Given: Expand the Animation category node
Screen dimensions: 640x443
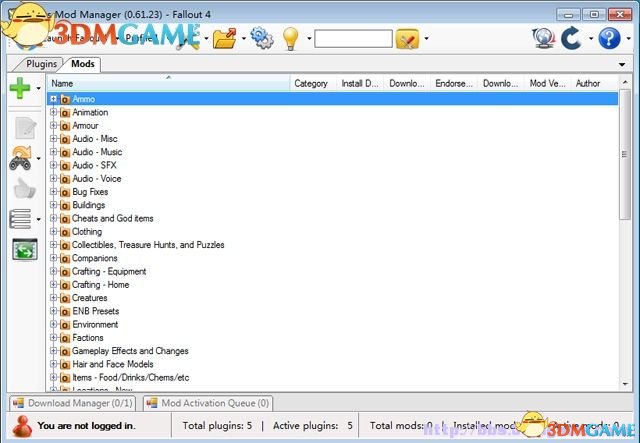Looking at the screenshot, I should (53, 112).
